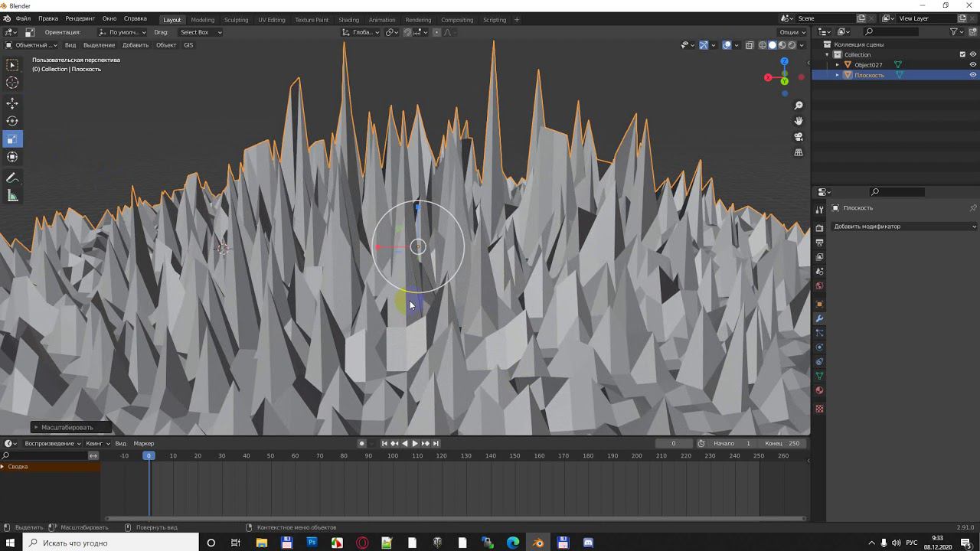
Task: Select the Move tool in the toolbar
Action: (x=12, y=103)
